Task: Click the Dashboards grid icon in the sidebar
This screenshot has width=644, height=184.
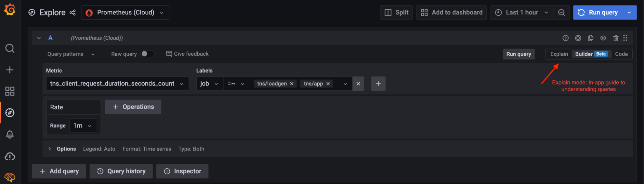Action: point(10,91)
